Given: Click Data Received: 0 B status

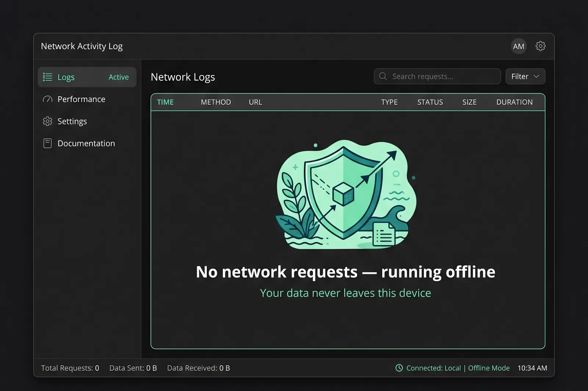Looking at the screenshot, I should (x=198, y=368).
